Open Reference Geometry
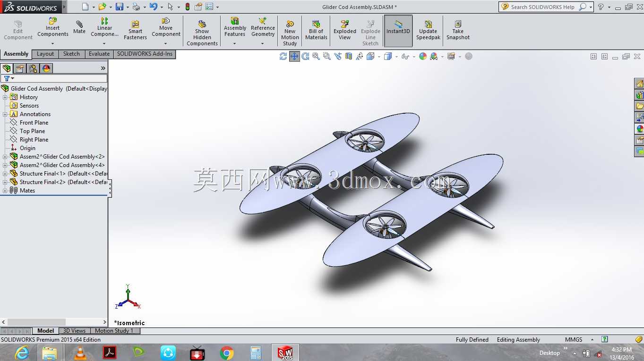Viewport: 644px width, 361px height. click(x=263, y=27)
